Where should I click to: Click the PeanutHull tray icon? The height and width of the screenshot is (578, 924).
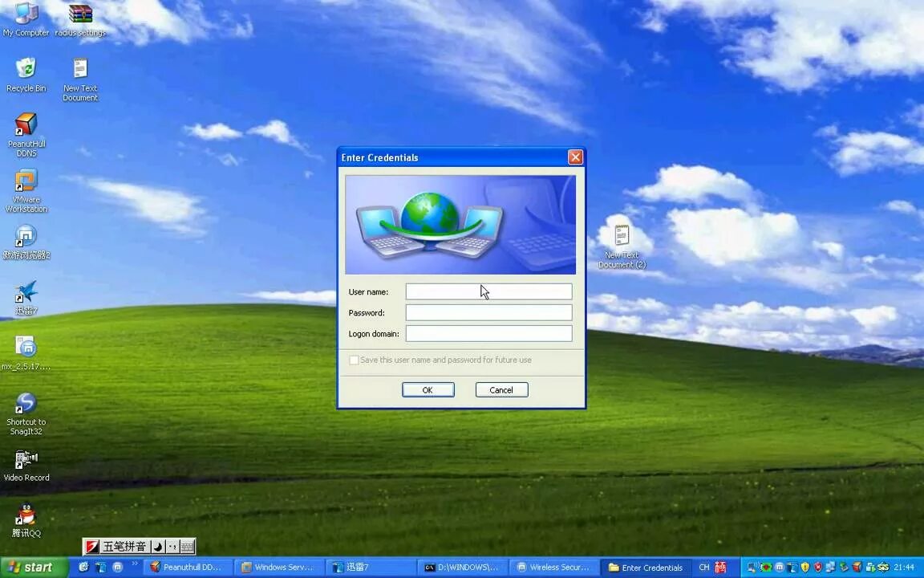(x=857, y=568)
